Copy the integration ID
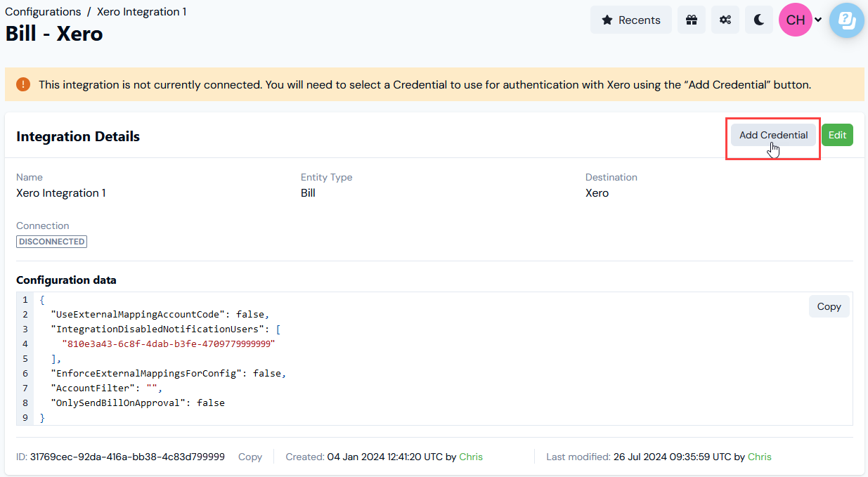The image size is (868, 477). pos(250,457)
